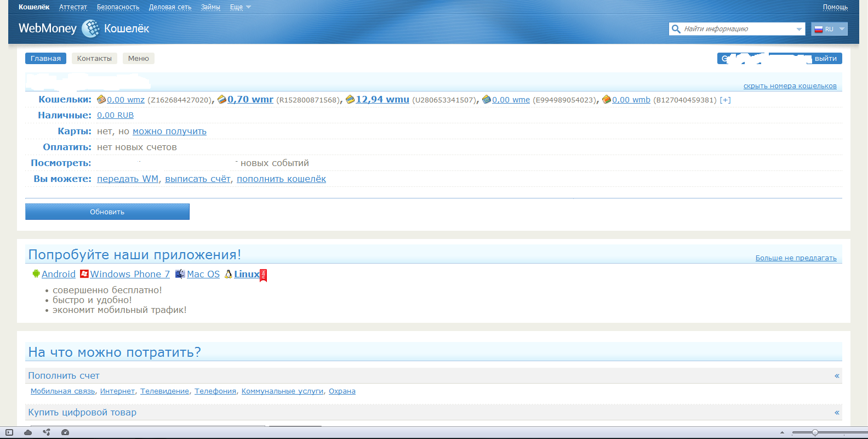
Task: Click the WME wallet icon
Action: (487, 100)
